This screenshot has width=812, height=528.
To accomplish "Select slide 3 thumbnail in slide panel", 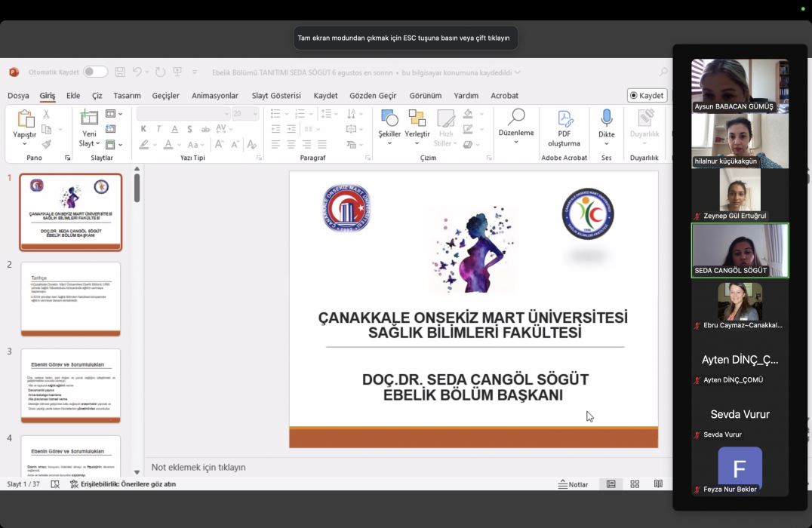I will coord(70,385).
